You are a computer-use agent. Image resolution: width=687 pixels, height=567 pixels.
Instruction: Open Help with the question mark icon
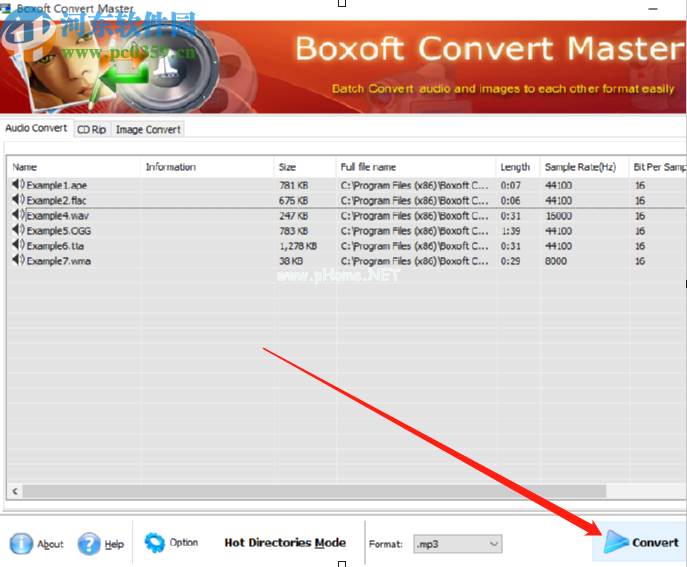pos(89,543)
